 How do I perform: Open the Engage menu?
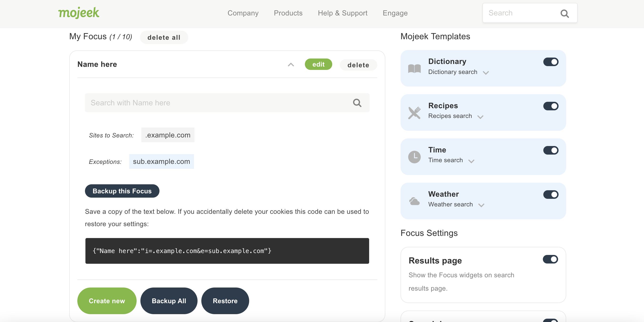(395, 13)
